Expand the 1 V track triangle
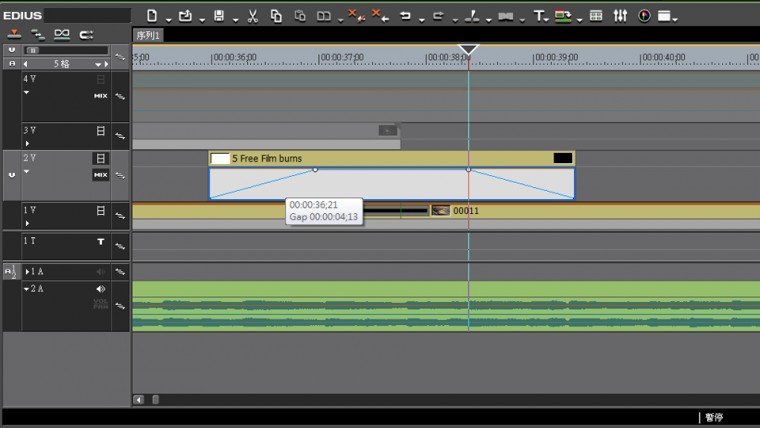 coord(27,223)
